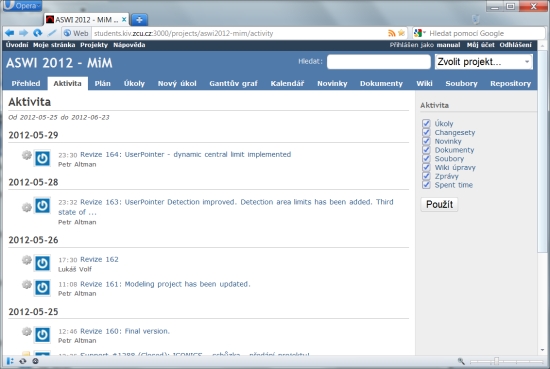The width and height of the screenshot is (550, 369).
Task: Open the Repository tab
Action: pyautogui.click(x=510, y=83)
